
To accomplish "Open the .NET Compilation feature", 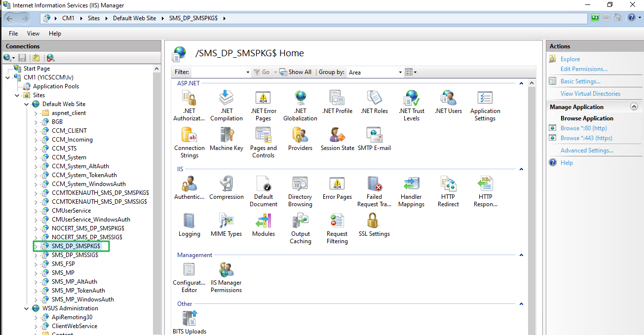I will 226,106.
